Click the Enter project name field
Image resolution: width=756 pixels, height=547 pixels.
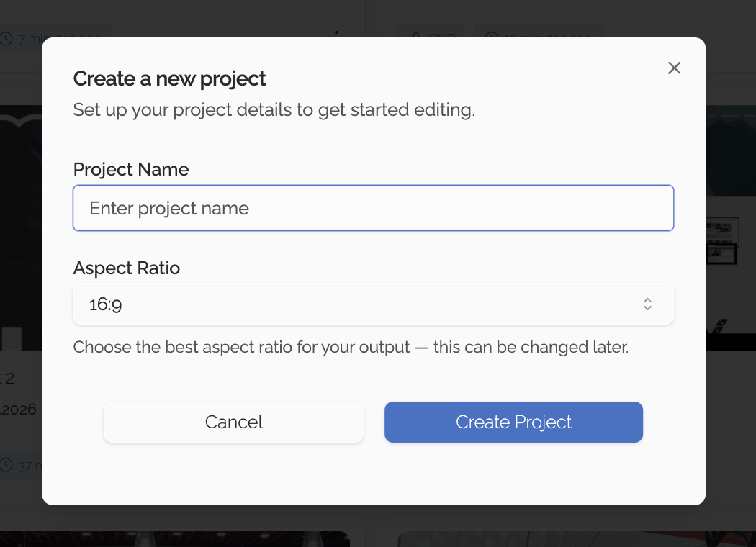click(x=373, y=208)
